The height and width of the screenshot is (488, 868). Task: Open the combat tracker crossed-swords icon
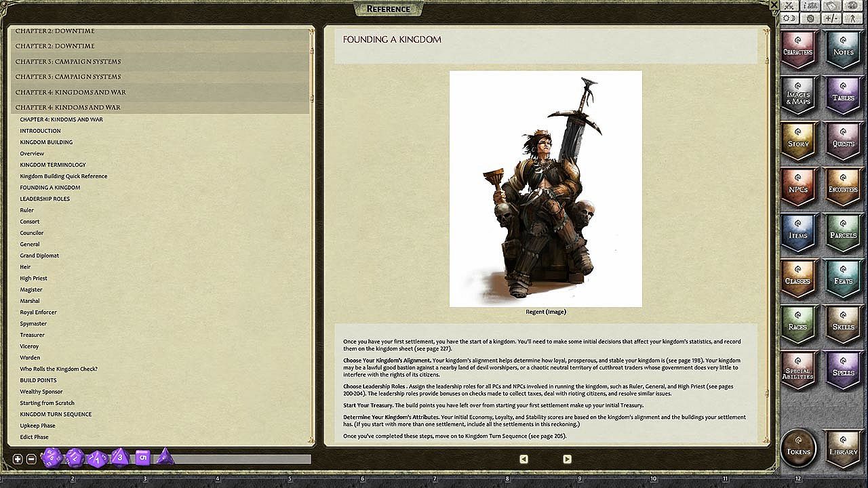pyautogui.click(x=789, y=5)
